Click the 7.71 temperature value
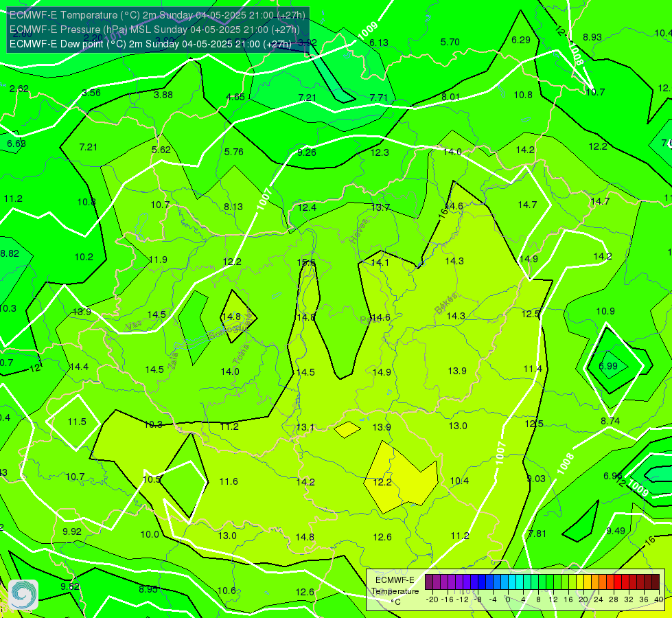The width and height of the screenshot is (672, 618). pos(379,98)
